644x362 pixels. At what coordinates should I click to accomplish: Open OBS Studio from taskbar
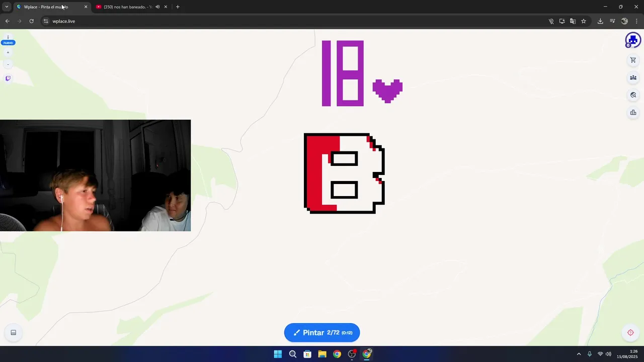tap(352, 354)
